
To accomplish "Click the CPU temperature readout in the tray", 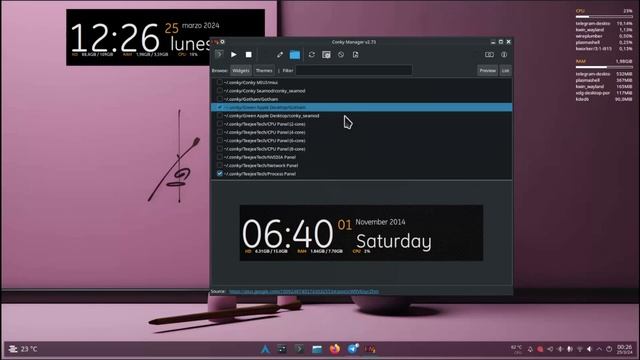I will [x=516, y=349].
